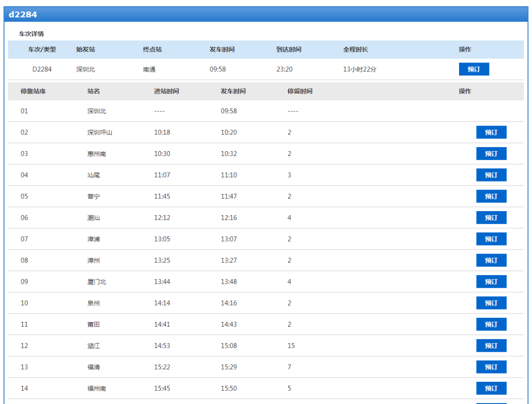532x404 pixels.
Task: Click departure time 15:50 at 福州南
Action: coord(229,389)
